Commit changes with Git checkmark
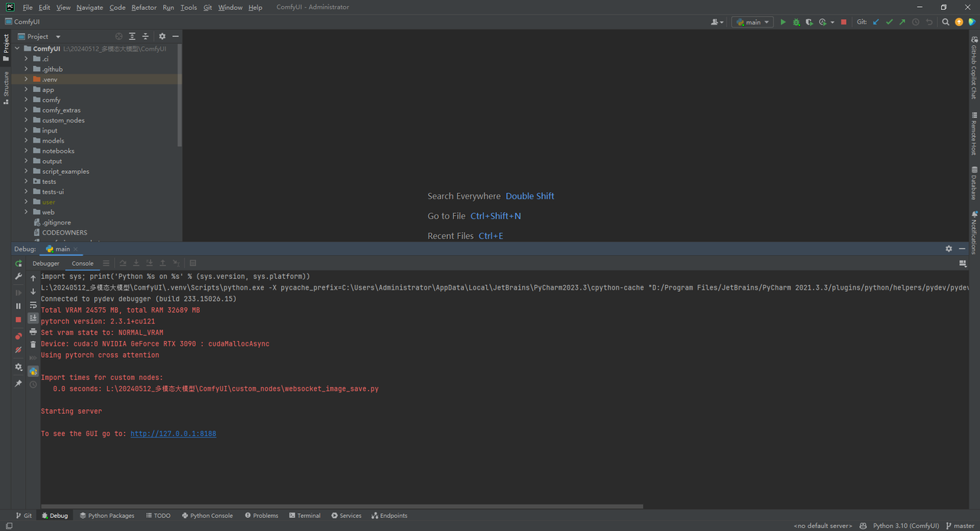 (x=889, y=22)
